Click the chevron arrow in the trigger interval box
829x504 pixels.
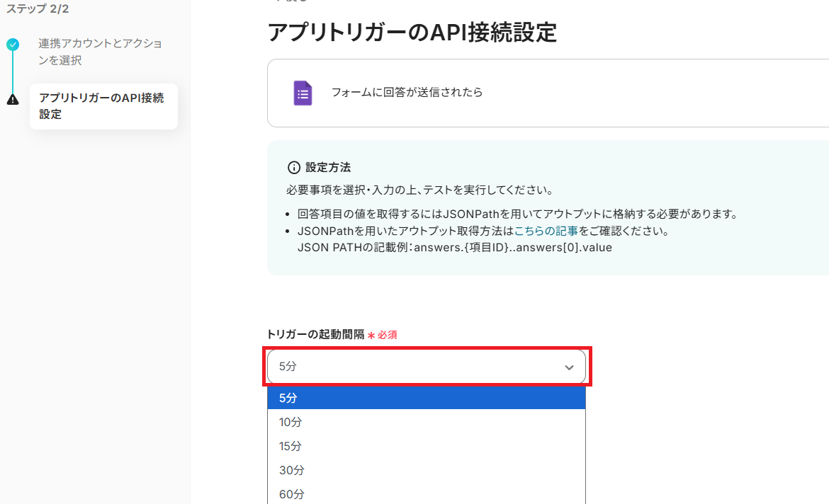(x=568, y=367)
